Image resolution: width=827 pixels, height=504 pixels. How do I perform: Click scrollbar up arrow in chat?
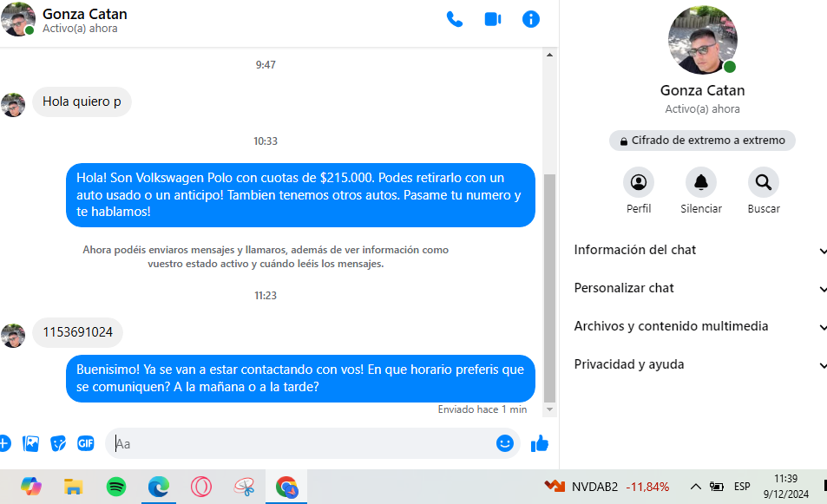point(549,55)
